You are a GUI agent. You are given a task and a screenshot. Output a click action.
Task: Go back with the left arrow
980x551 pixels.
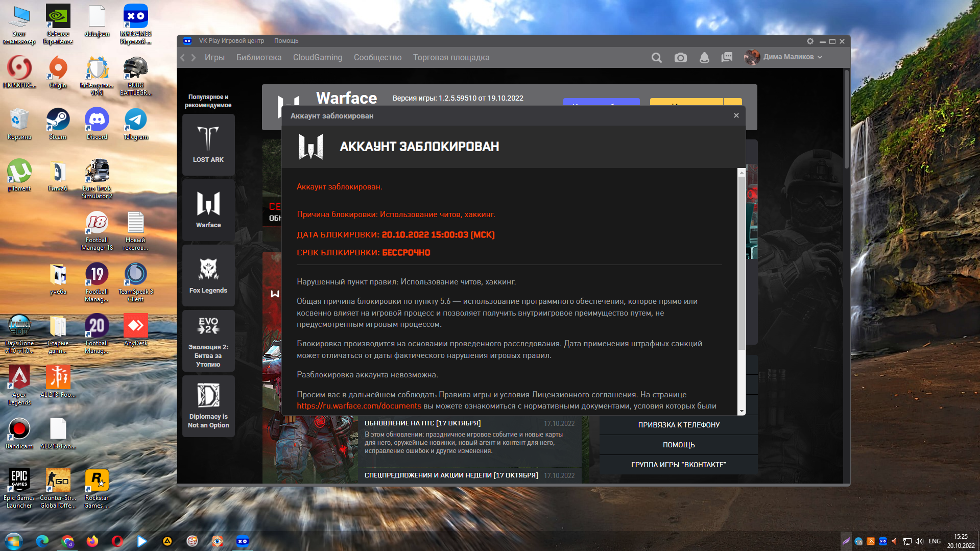click(183, 58)
